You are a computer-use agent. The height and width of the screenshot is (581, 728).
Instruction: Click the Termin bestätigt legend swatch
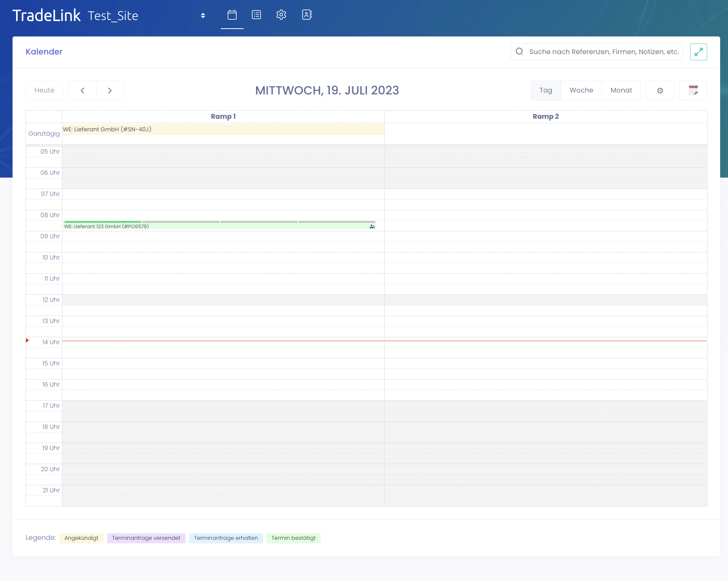coord(293,538)
